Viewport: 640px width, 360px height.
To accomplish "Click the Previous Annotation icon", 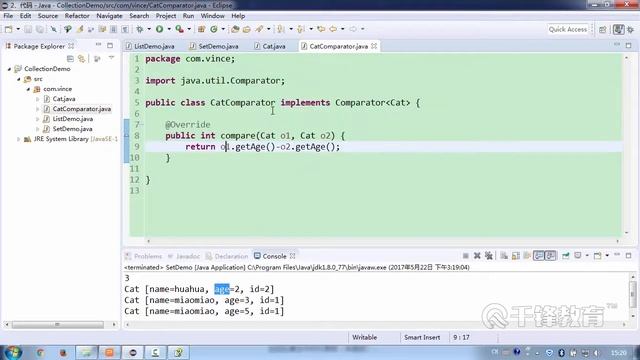I will (x=301, y=29).
